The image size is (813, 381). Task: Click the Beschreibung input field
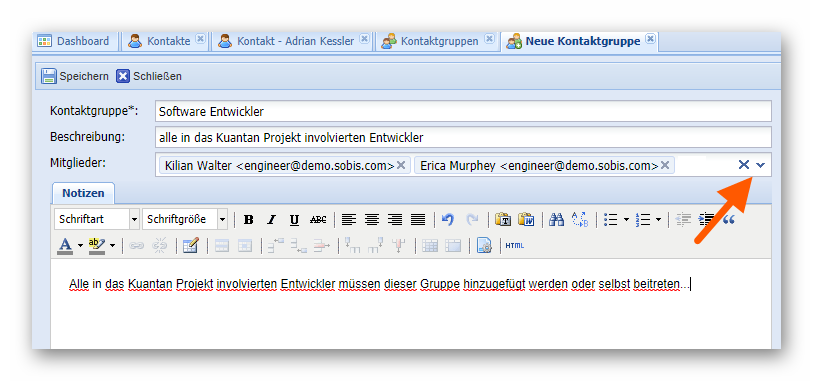pos(463,137)
